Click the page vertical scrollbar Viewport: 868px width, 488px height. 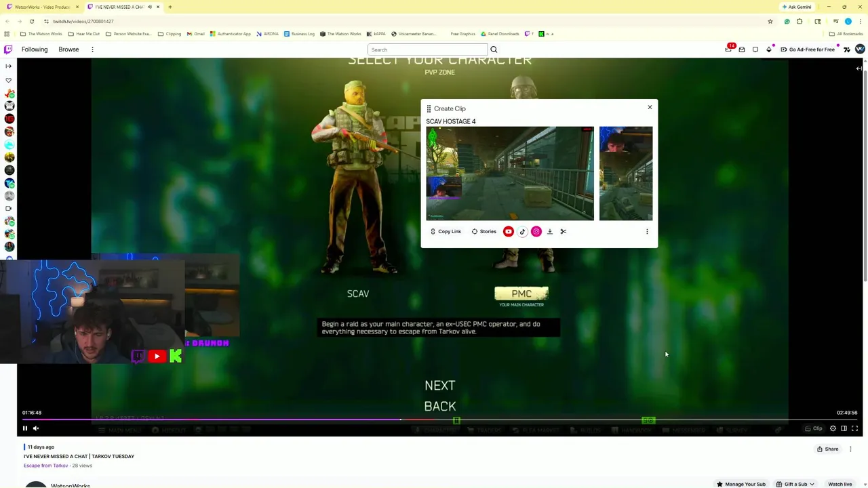[865, 176]
